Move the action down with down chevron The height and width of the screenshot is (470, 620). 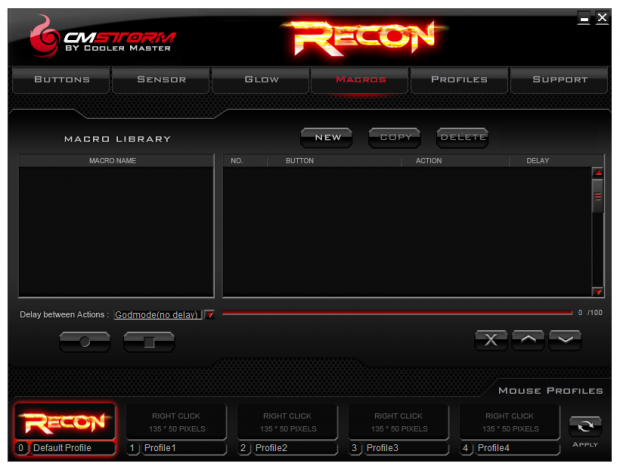(x=565, y=340)
